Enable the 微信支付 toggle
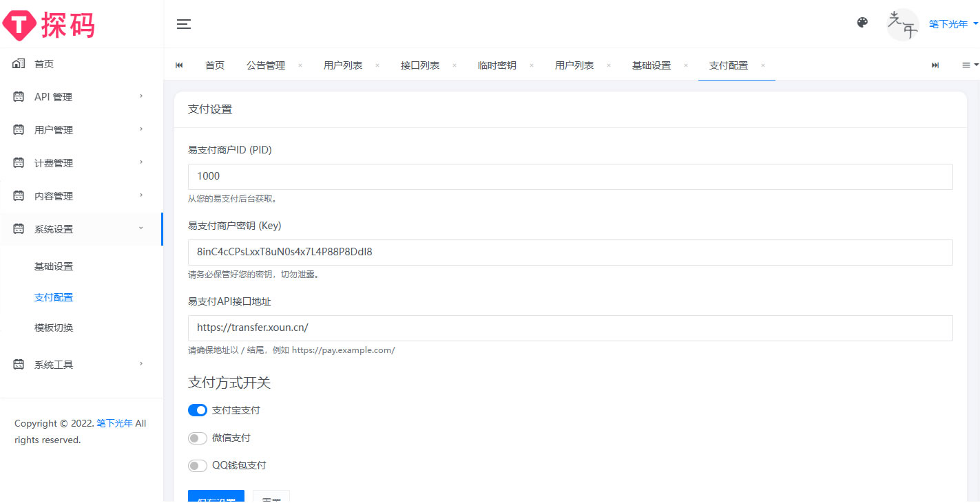The height and width of the screenshot is (503, 980). click(x=198, y=438)
